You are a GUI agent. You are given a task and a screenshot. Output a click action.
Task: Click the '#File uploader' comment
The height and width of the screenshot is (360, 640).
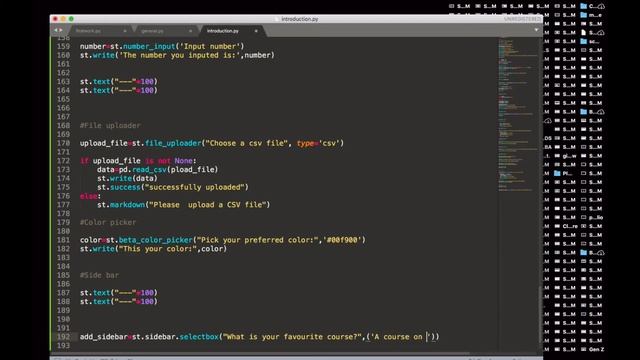110,126
